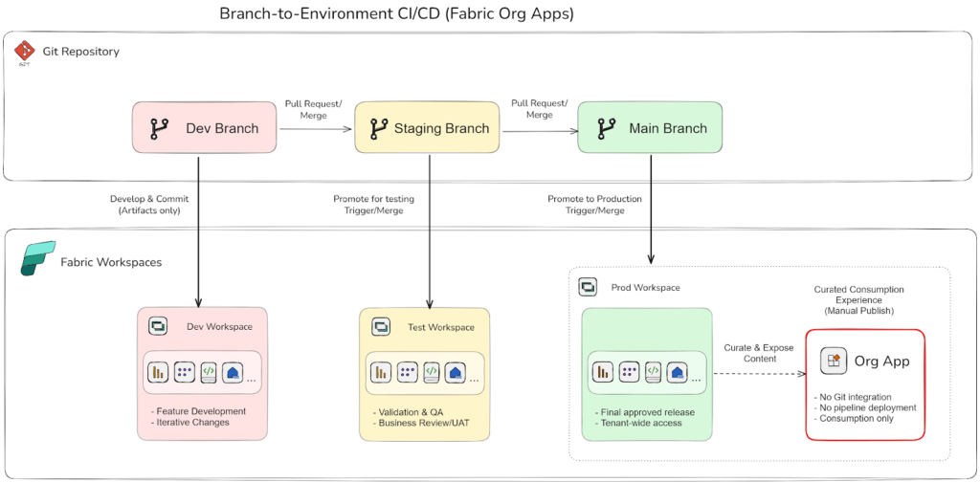Image resolution: width=980 pixels, height=482 pixels.
Task: Click the Consumption only bullet text
Action: coord(854,418)
